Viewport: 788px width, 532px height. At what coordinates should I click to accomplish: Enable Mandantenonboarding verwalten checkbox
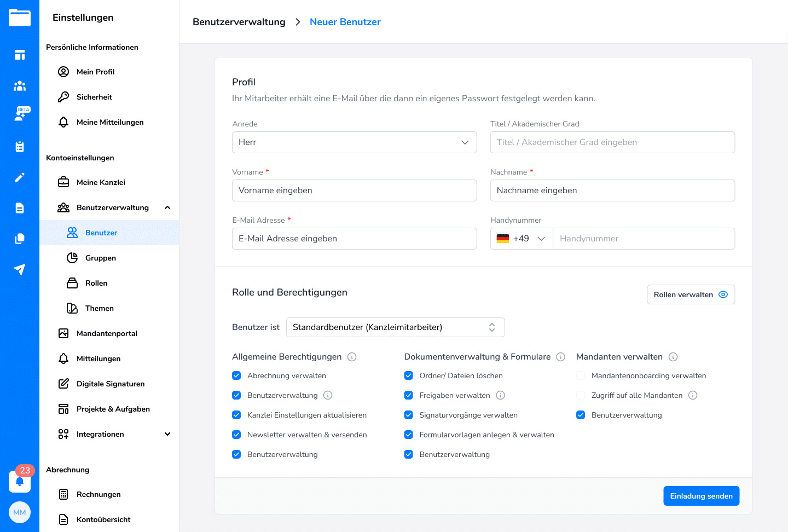coord(581,375)
